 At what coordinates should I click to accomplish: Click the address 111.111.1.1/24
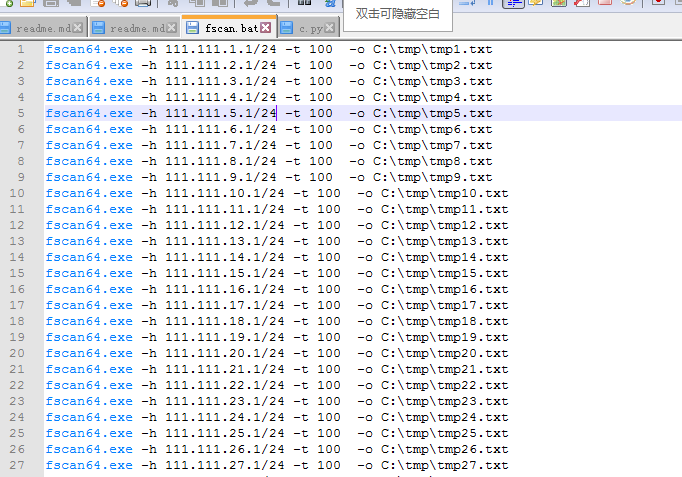(221, 49)
